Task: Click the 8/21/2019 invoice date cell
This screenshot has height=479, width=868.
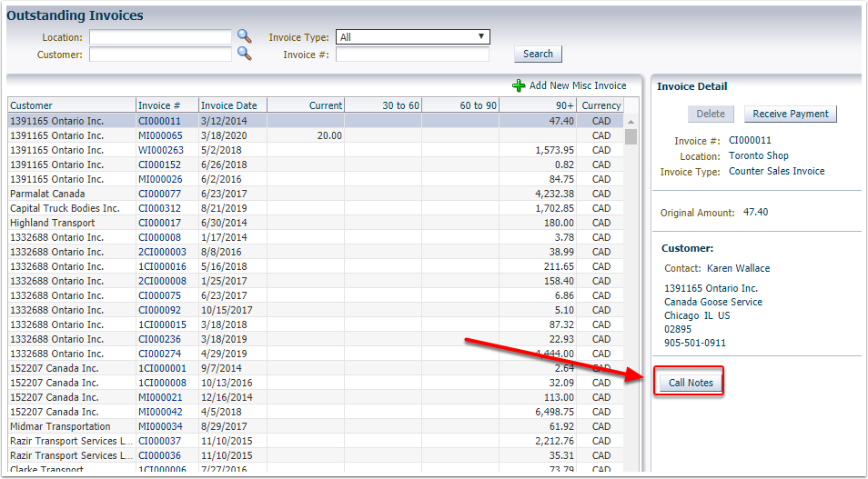Action: [233, 208]
